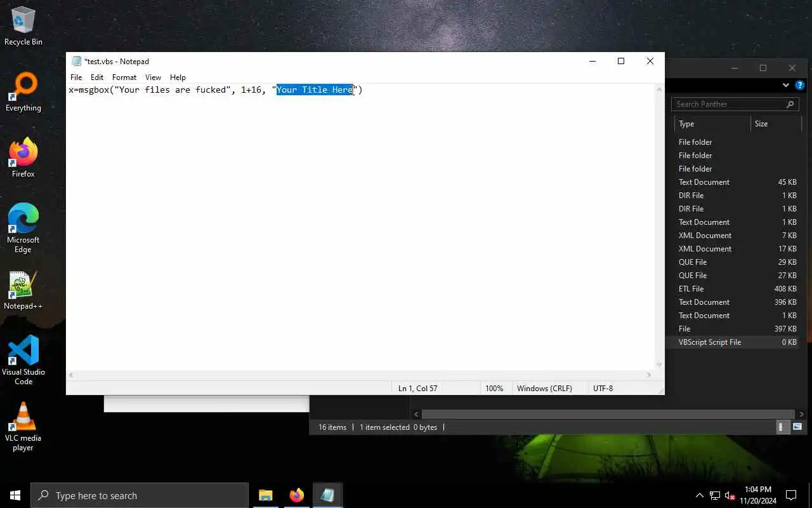Sort File Explorer by the Size column
The width and height of the screenshot is (812, 508).
776,124
